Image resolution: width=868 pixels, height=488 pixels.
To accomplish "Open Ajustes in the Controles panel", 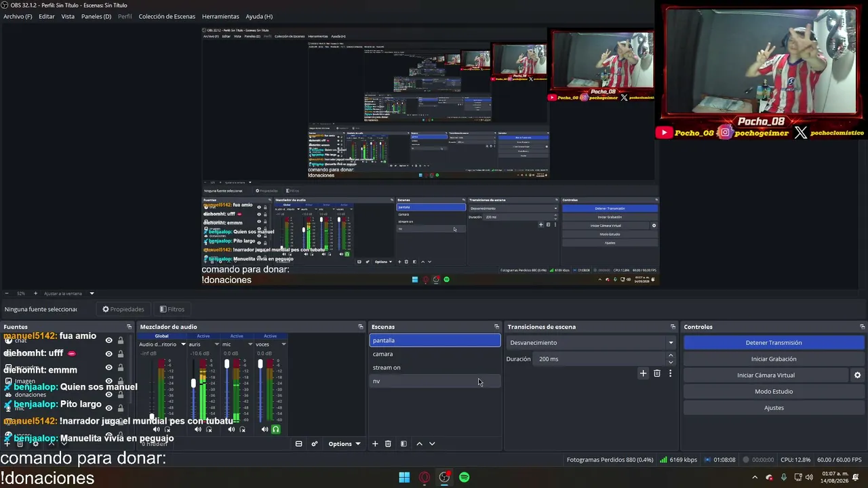I will [x=774, y=408].
